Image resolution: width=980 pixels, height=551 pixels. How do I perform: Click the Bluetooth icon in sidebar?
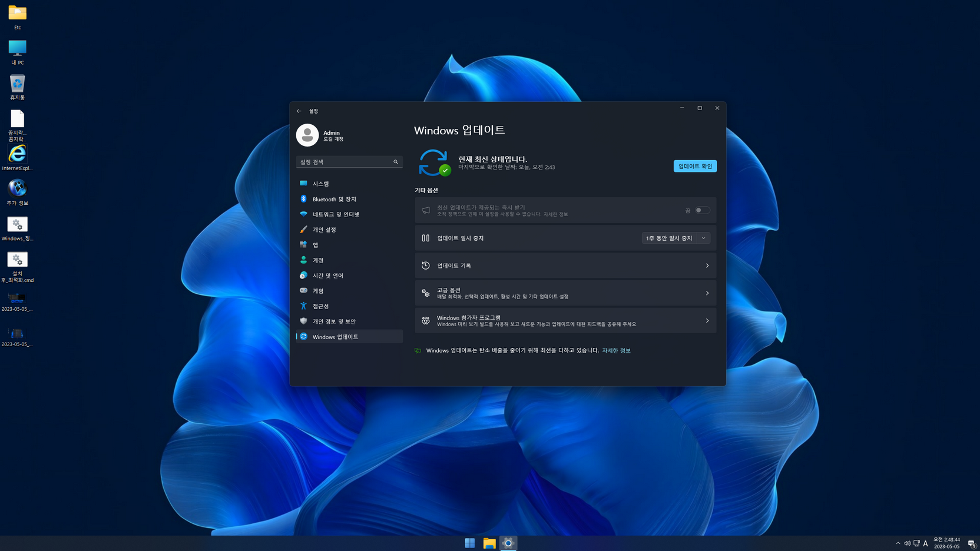303,199
